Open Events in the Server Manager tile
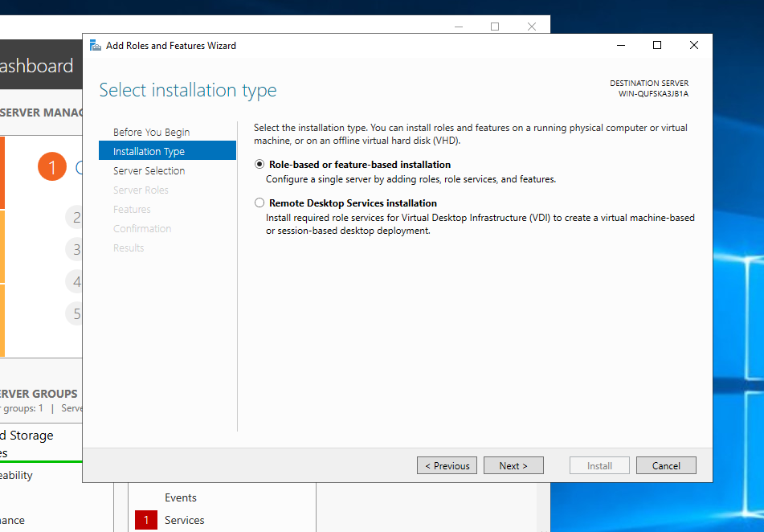 click(x=180, y=497)
